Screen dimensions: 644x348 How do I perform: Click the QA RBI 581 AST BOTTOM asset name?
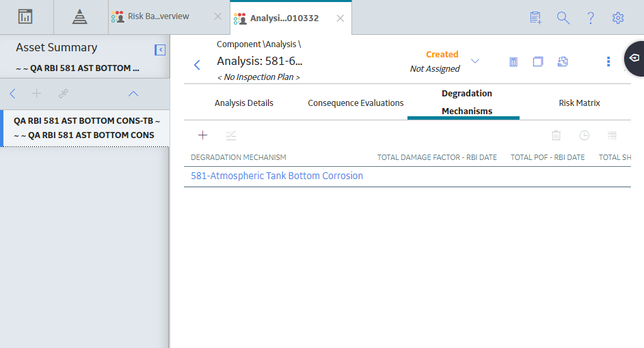(x=78, y=68)
